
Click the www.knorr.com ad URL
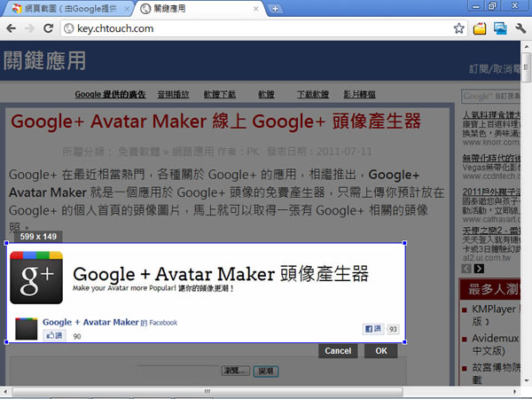(491, 142)
